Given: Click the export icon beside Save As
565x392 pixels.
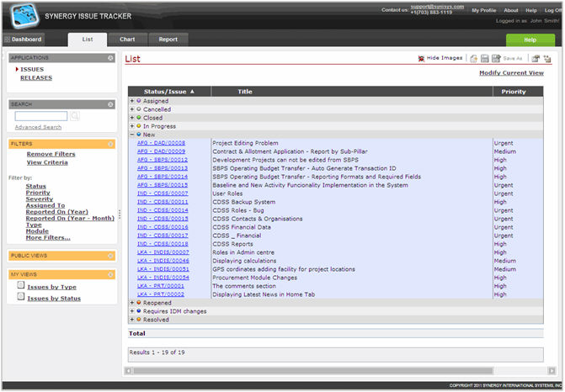Looking at the screenshot, I should [536, 58].
